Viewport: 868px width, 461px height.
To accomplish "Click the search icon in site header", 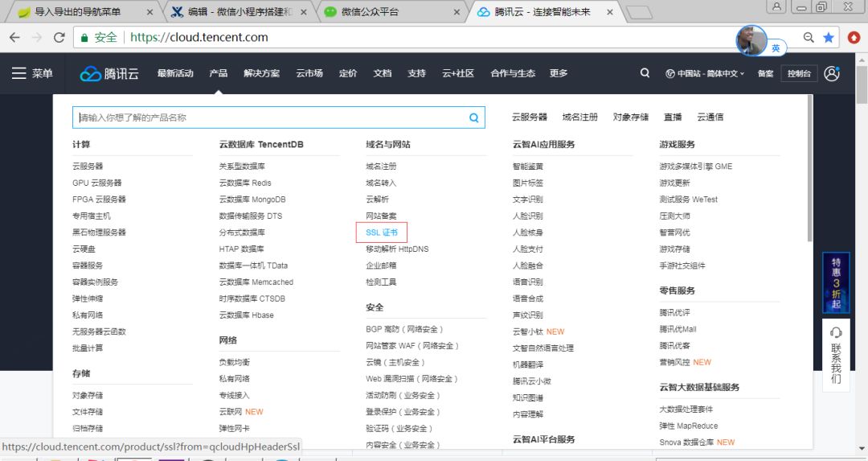I will click(x=645, y=72).
